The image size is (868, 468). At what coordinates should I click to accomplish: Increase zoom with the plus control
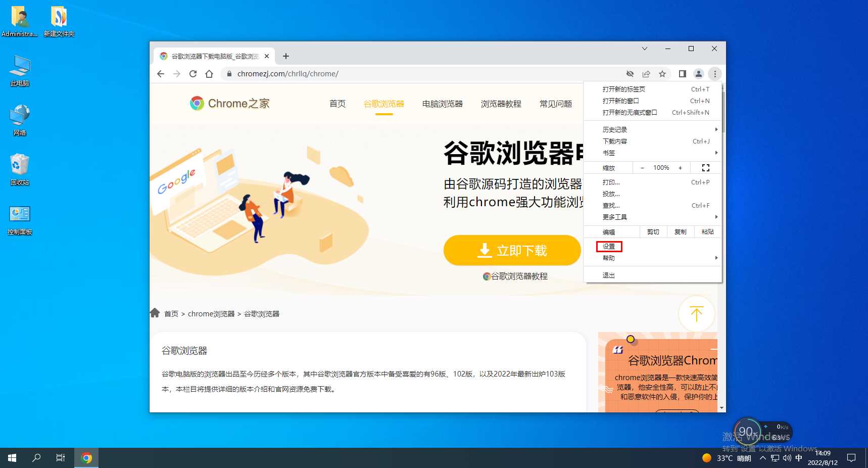[680, 167]
